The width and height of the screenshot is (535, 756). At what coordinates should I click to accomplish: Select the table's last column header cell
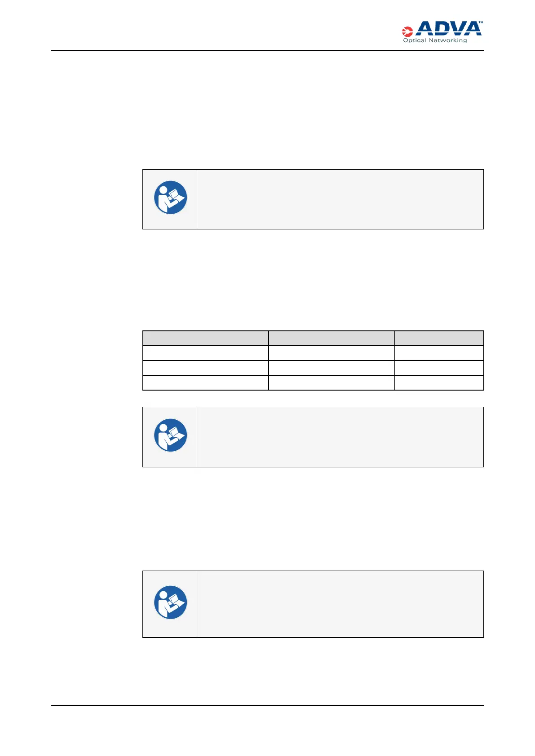439,338
